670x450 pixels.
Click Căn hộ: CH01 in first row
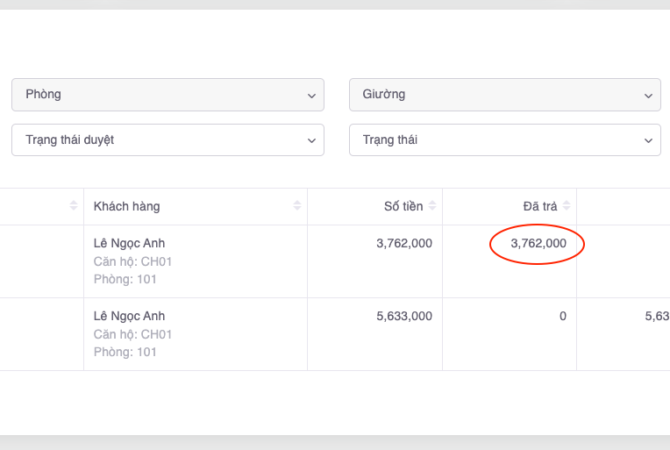pyautogui.click(x=132, y=261)
